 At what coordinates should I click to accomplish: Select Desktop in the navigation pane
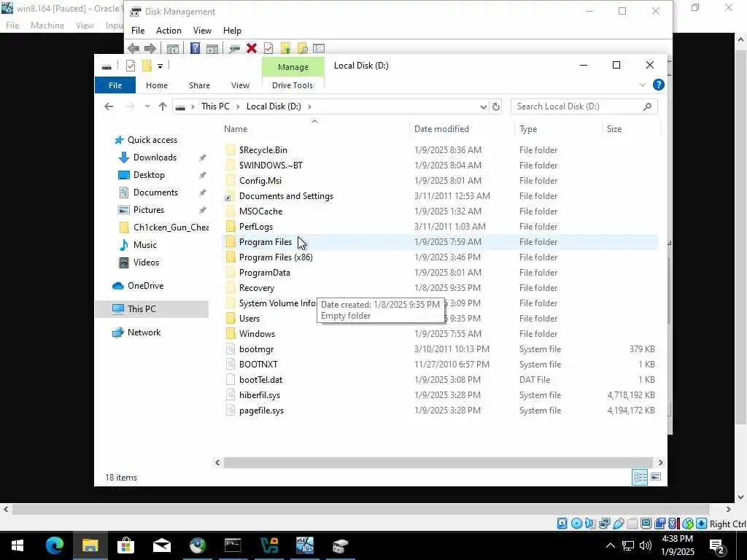[x=149, y=175]
